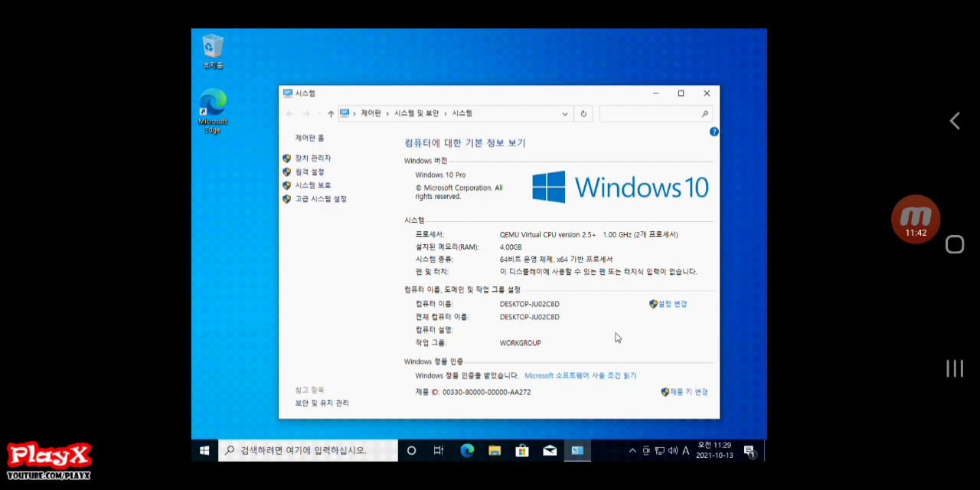Tap the Android back arrow on the right

tap(954, 120)
